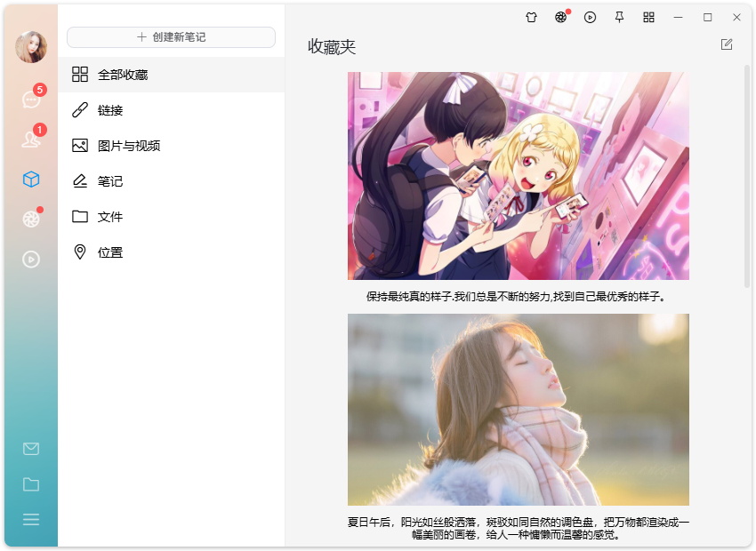This screenshot has width=756, height=551.
Task: Click the play video icon in the sidebar
Action: 30,259
